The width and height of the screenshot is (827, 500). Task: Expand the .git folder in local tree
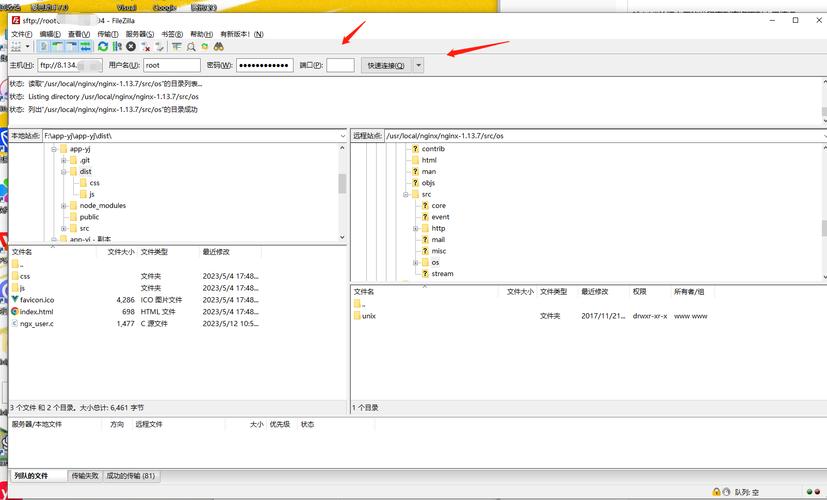coord(64,160)
